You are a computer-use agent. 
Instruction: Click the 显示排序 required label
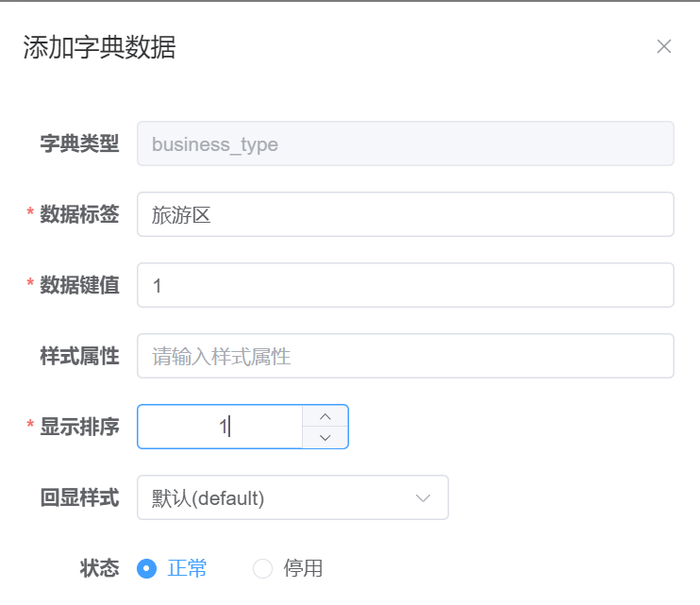[x=79, y=427]
